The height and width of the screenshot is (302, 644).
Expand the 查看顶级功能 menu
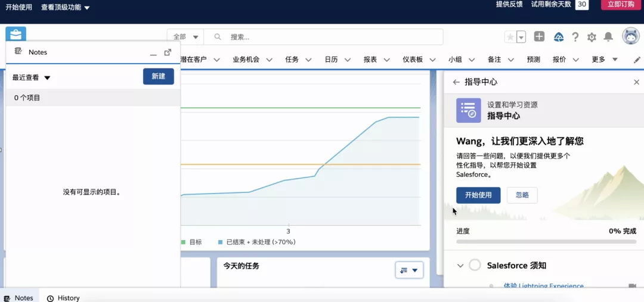(66, 7)
